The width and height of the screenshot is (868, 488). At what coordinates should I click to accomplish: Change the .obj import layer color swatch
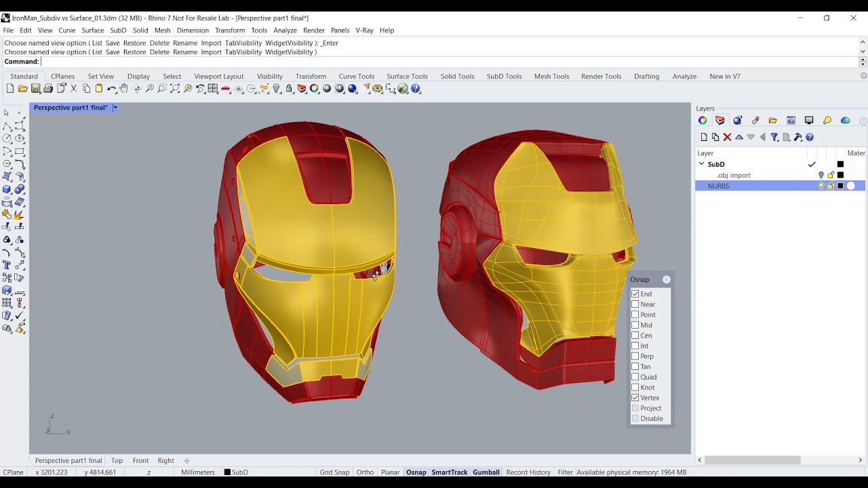click(x=841, y=176)
